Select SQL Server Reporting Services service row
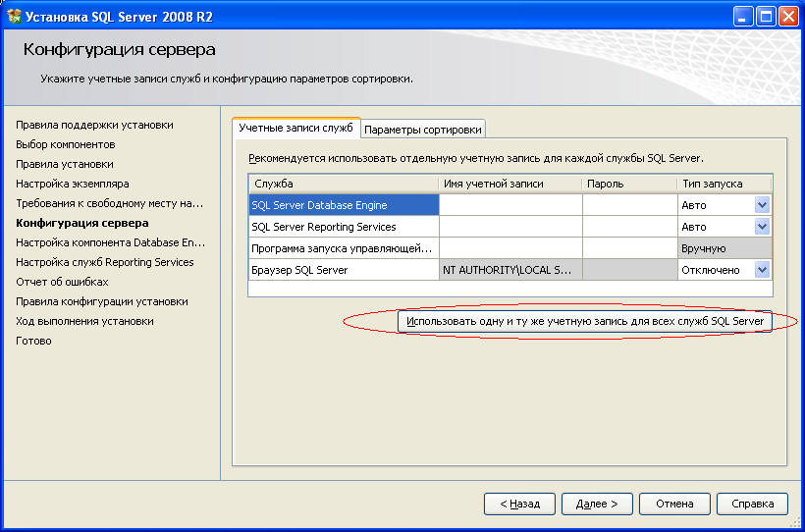Viewport: 805px width, 532px height. (344, 227)
